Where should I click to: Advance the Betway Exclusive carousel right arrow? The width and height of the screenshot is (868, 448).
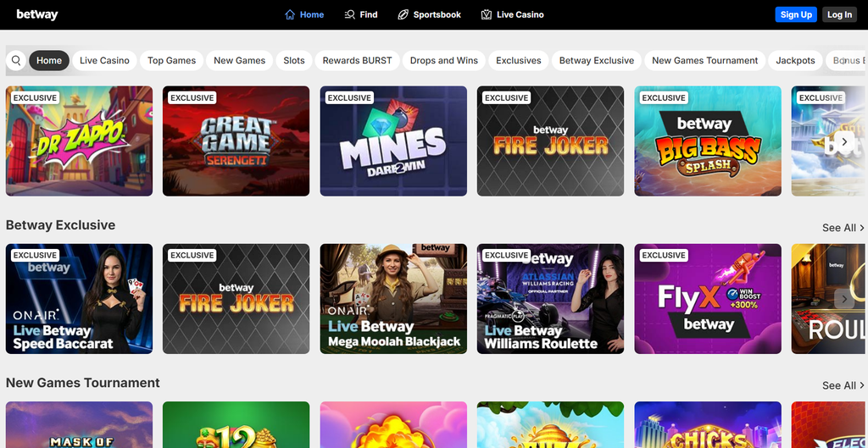[x=844, y=299]
